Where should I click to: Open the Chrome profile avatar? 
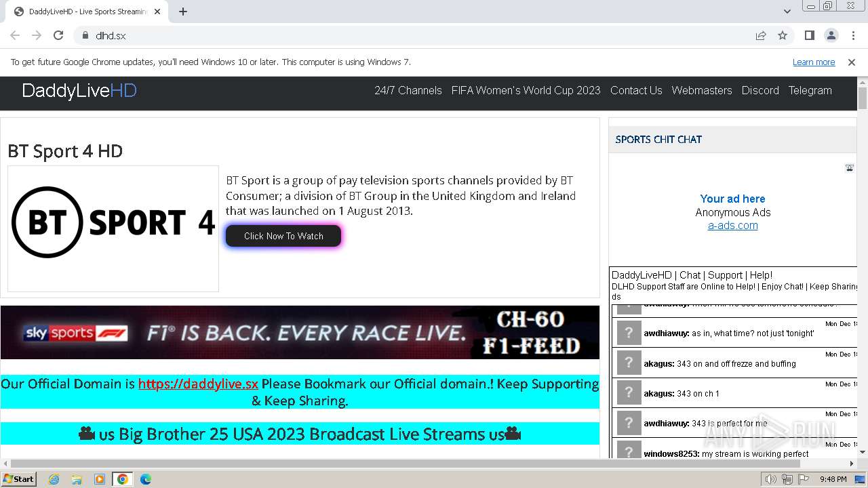[831, 35]
